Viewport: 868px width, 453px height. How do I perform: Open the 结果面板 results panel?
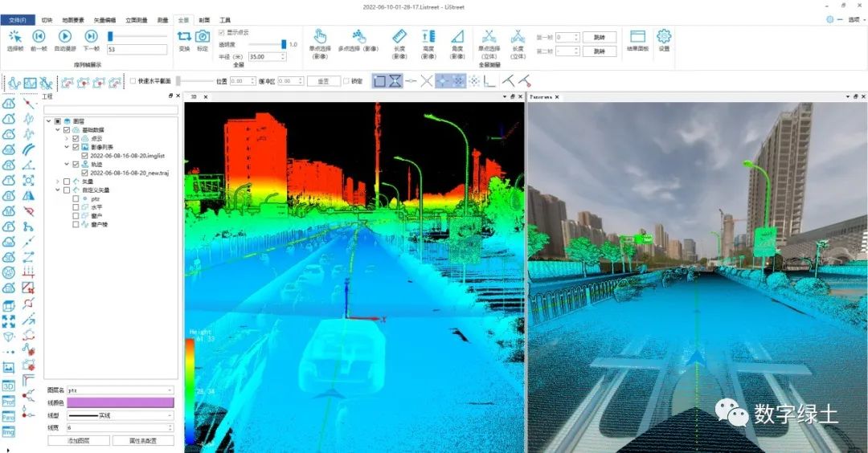(638, 37)
